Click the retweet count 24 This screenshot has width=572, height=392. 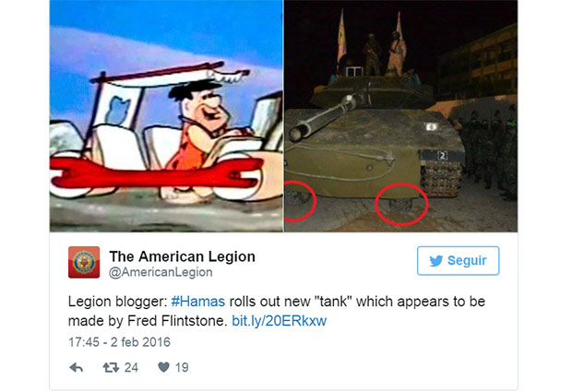[x=131, y=367]
